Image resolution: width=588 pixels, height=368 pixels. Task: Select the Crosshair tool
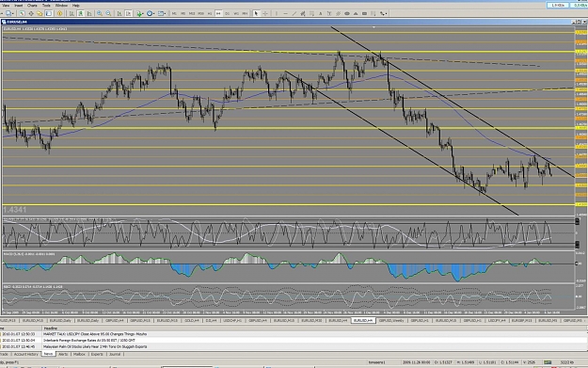[x=265, y=13]
